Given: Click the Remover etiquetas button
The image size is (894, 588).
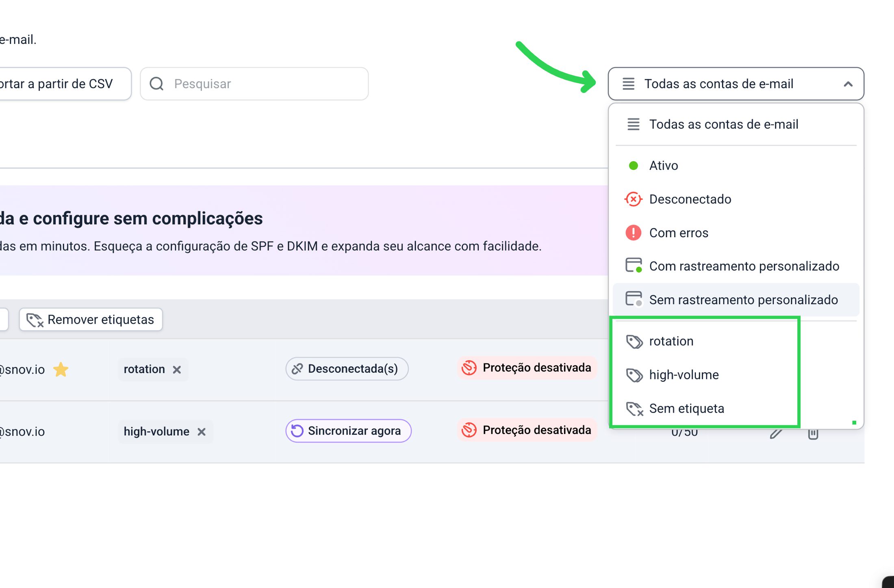Looking at the screenshot, I should (x=91, y=320).
